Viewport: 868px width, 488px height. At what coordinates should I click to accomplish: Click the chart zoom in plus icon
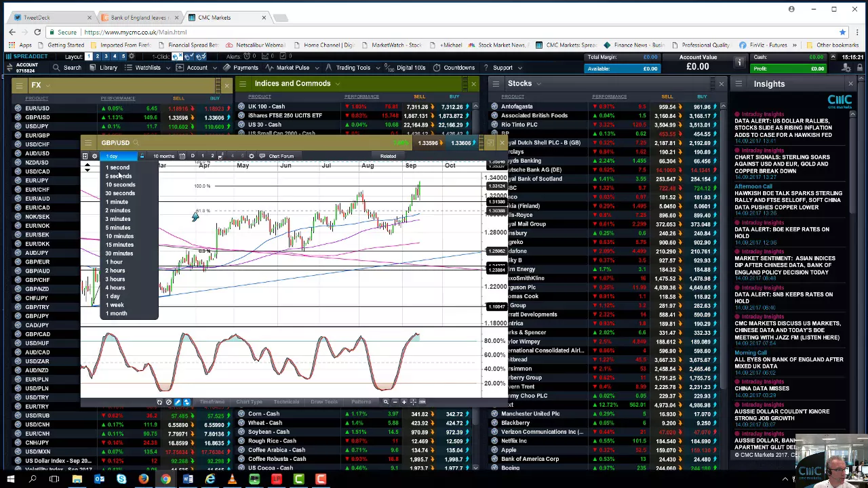404,402
